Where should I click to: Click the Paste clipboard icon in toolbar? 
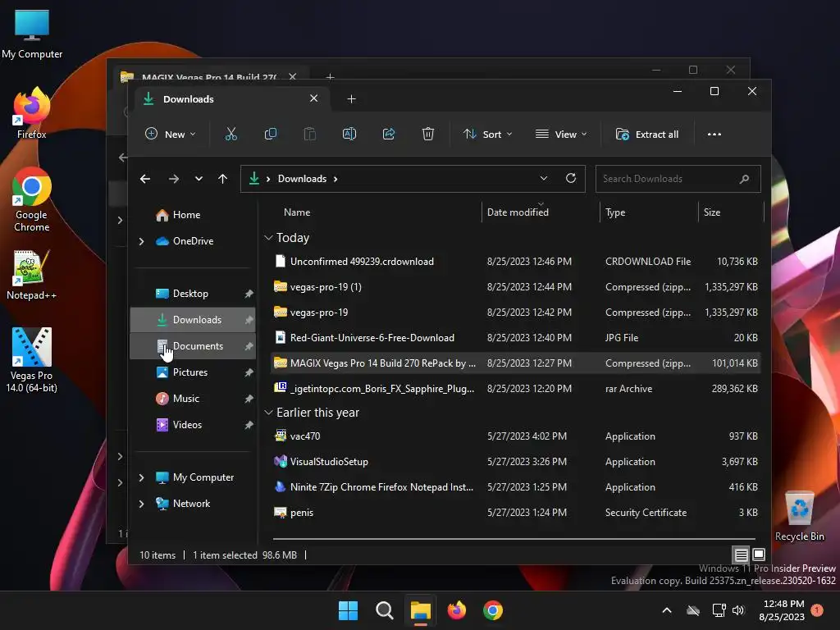309,134
